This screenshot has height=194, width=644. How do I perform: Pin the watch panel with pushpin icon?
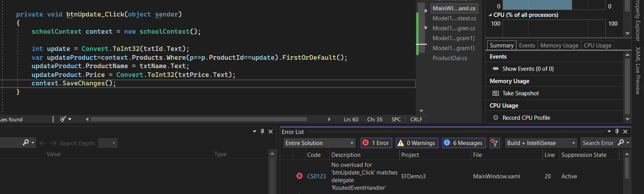pos(262,132)
